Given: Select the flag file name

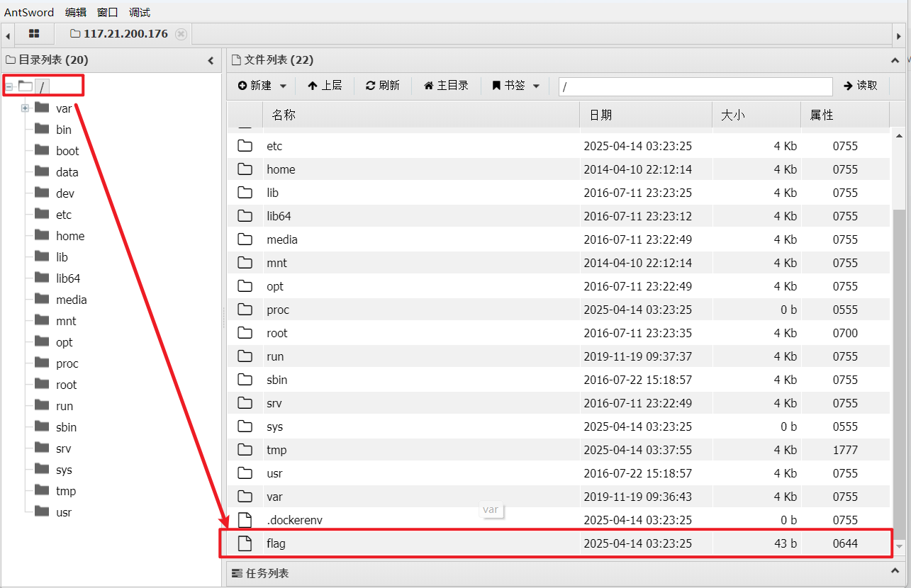Looking at the screenshot, I should (x=276, y=543).
